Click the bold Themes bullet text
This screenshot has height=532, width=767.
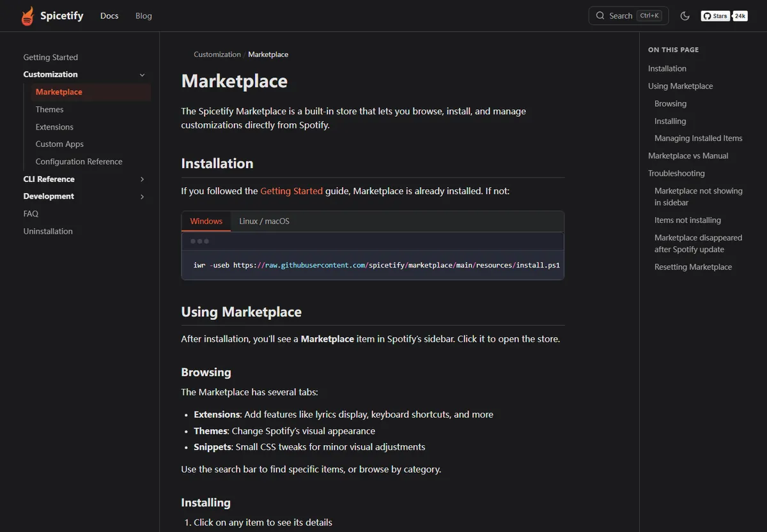point(210,431)
